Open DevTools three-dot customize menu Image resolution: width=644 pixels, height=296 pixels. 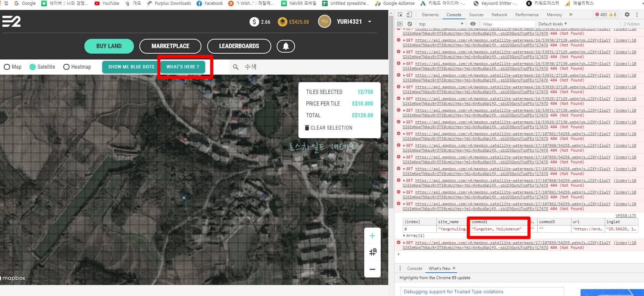pos(637,14)
